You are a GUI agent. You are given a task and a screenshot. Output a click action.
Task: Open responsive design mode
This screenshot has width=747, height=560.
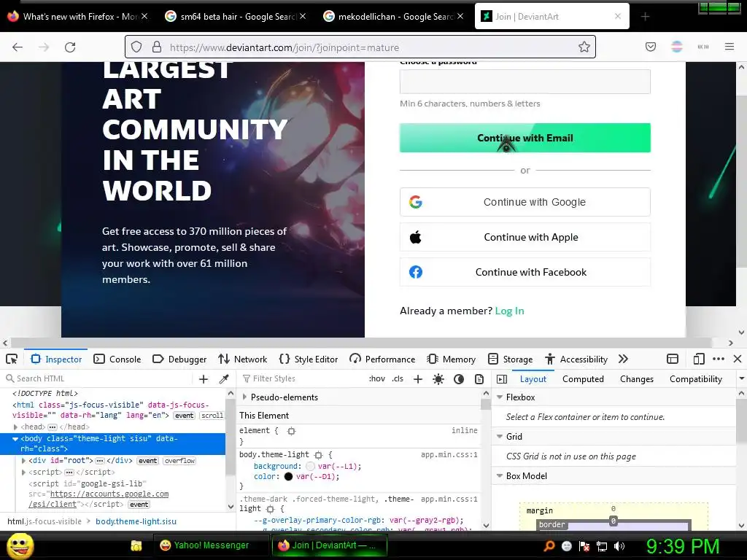click(698, 359)
